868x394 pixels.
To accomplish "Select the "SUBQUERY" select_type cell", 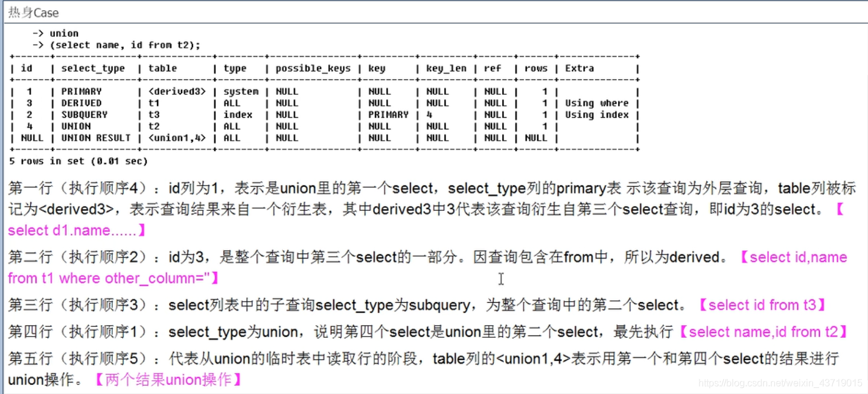I will [x=85, y=114].
